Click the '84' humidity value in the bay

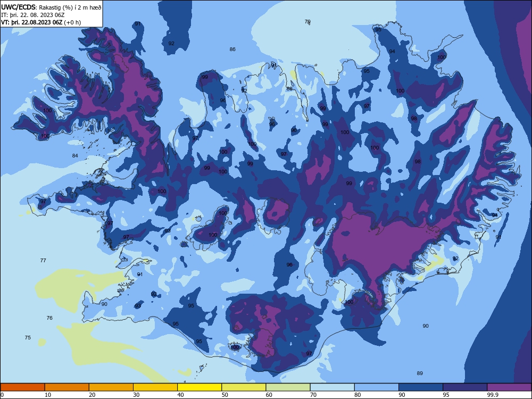[75, 156]
